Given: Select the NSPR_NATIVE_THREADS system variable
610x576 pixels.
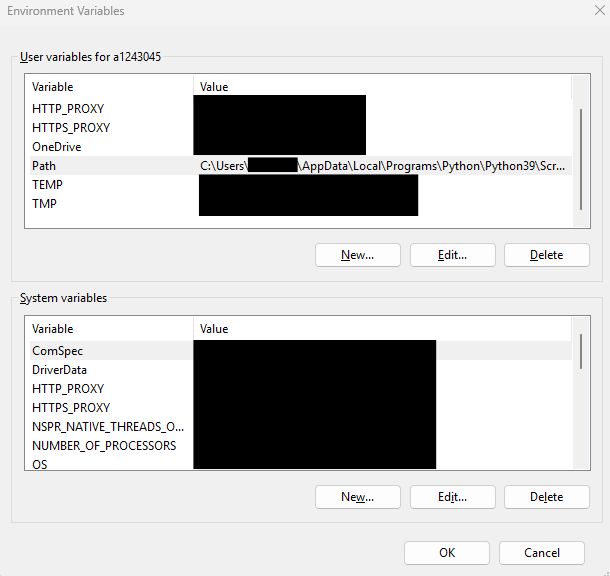Looking at the screenshot, I should tap(108, 427).
